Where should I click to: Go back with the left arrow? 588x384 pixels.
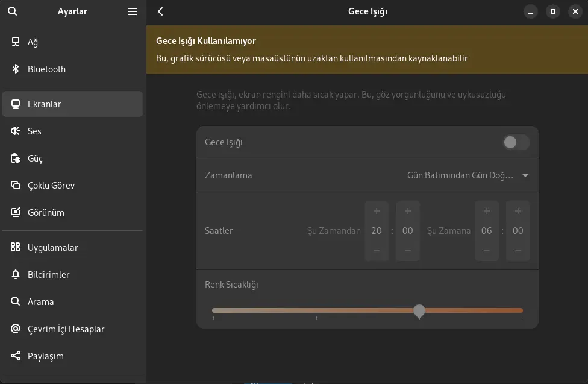[160, 11]
